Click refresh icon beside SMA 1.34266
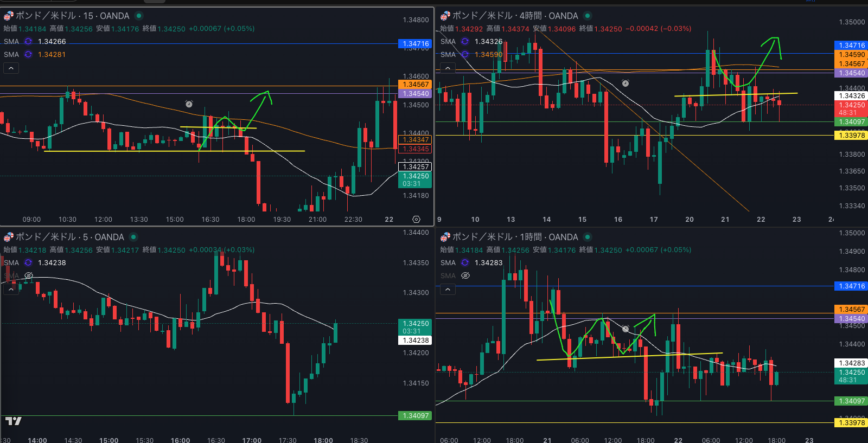 [x=28, y=42]
